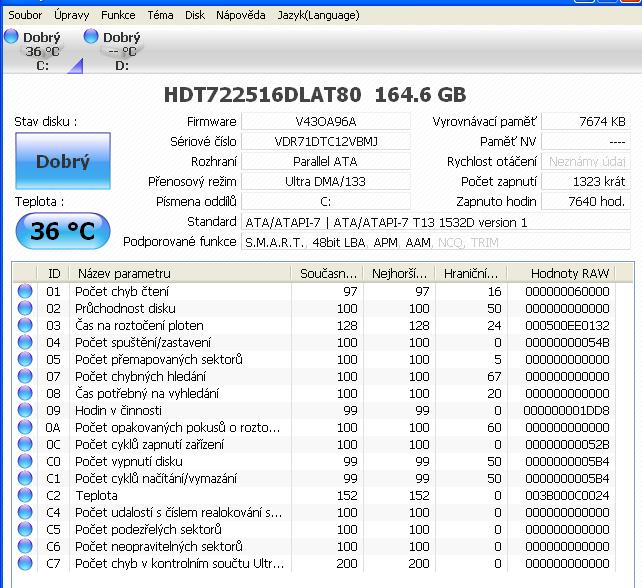
Task: Click the Hraniční... column header
Action: (471, 274)
